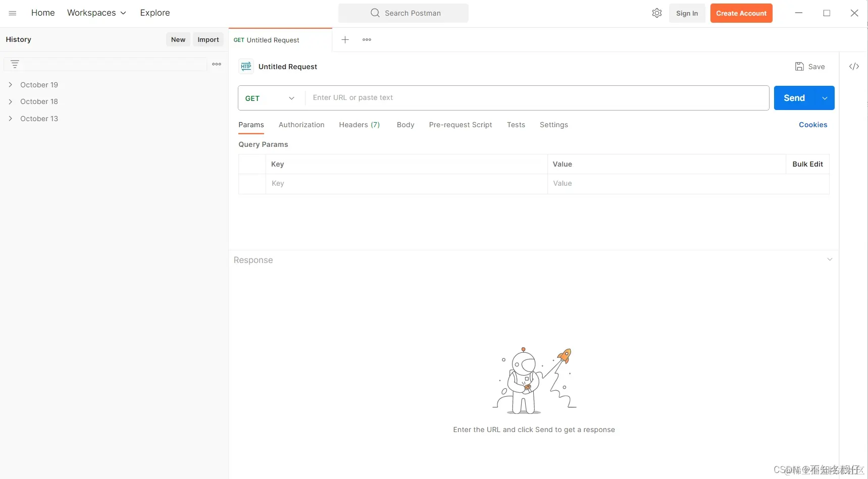Click the Untitled Request title text
868x479 pixels.
pos(288,67)
